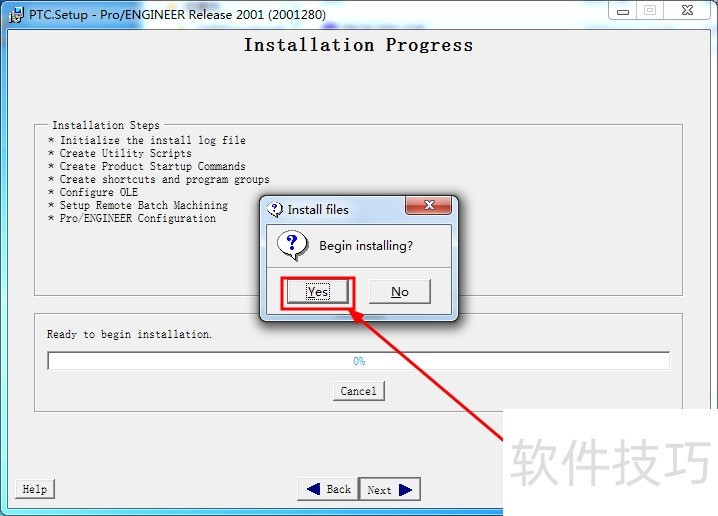Screen dimensions: 718x516
Task: Click the 0% installation progress bar
Action: (x=359, y=361)
